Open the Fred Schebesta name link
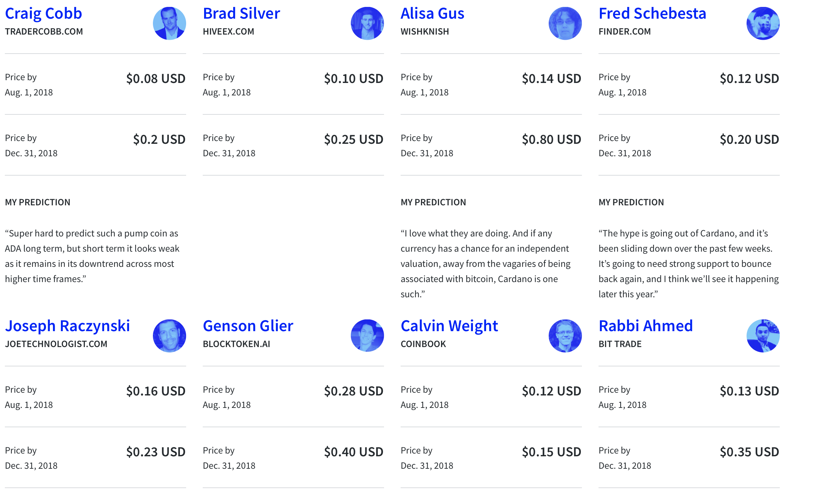The image size is (813, 504). point(652,14)
